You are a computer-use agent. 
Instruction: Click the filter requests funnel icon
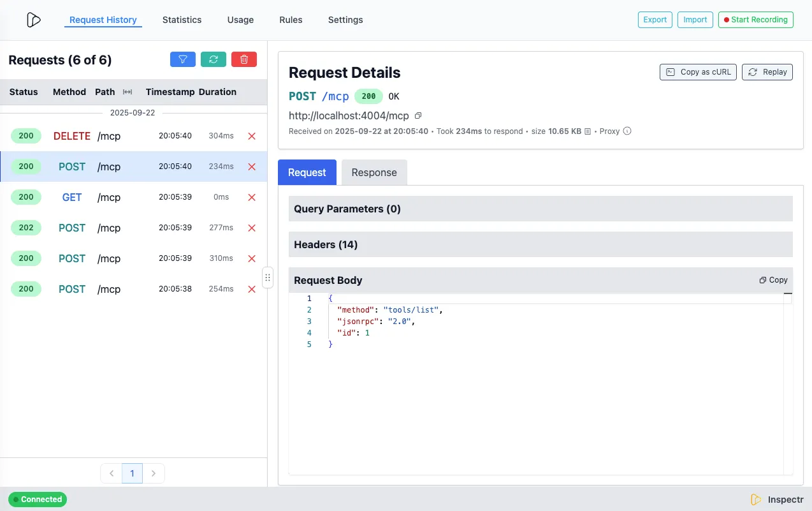183,59
